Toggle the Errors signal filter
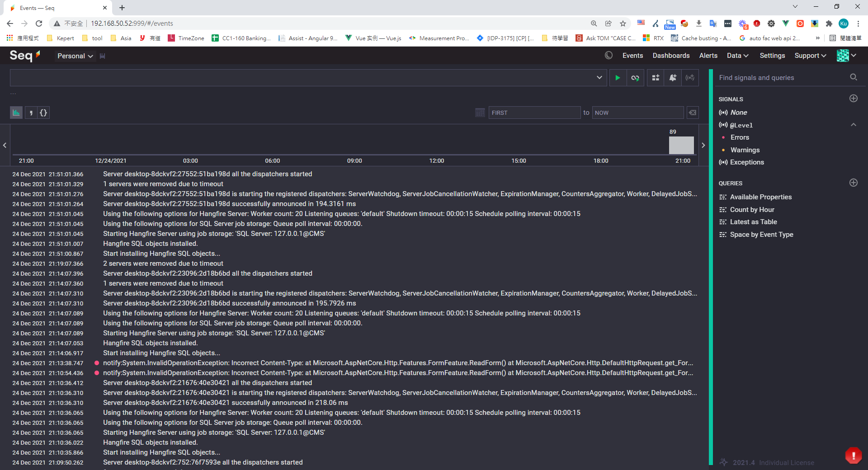The width and height of the screenshot is (868, 470). click(x=740, y=137)
